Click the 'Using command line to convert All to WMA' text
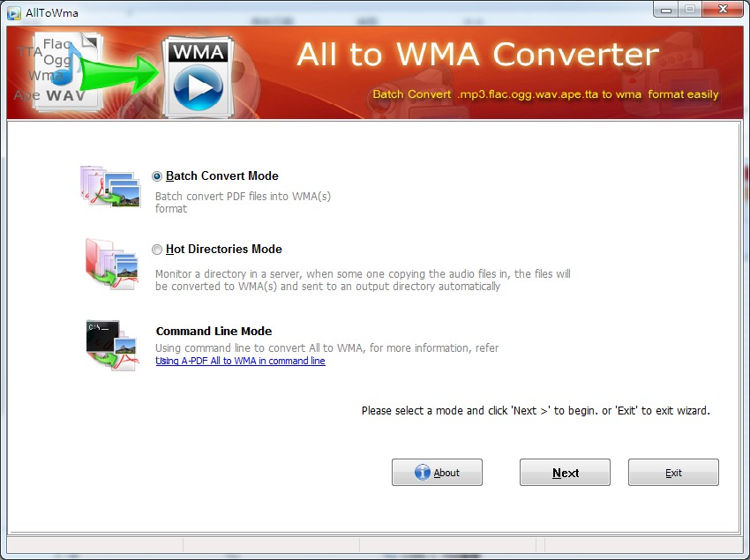The width and height of the screenshot is (750, 560). tap(326, 348)
